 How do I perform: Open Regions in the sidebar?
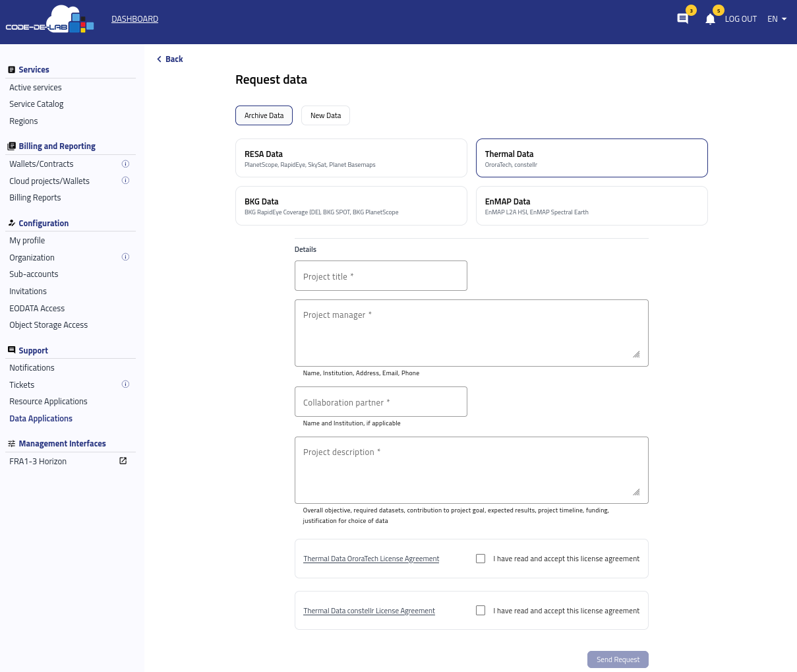click(x=24, y=121)
